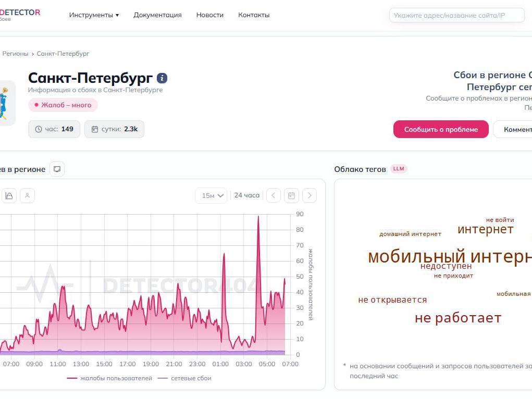
Task: Focus the site address search field
Action: (456, 15)
